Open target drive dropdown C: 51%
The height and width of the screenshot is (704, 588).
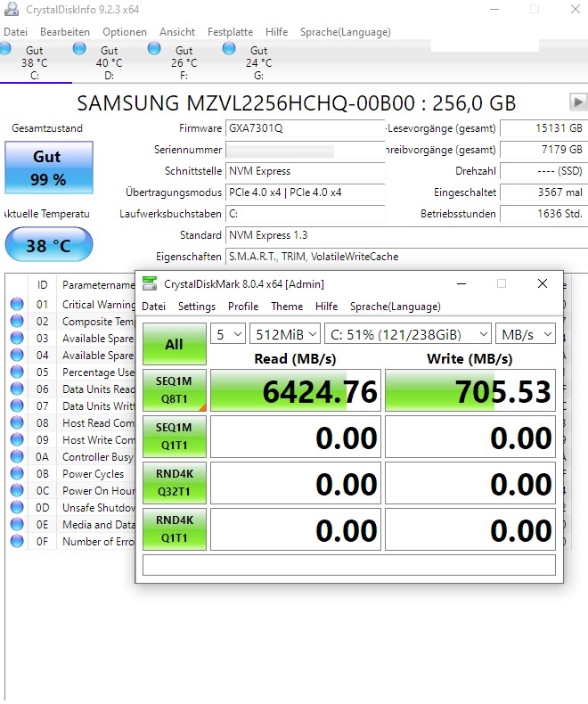[408, 334]
